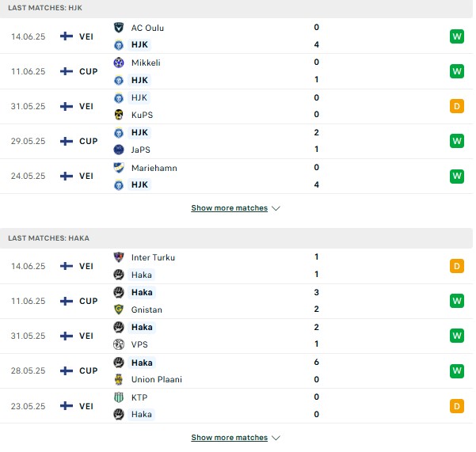The height and width of the screenshot is (452, 476).
Task: Open the AC Oulu team link
Action: (147, 28)
